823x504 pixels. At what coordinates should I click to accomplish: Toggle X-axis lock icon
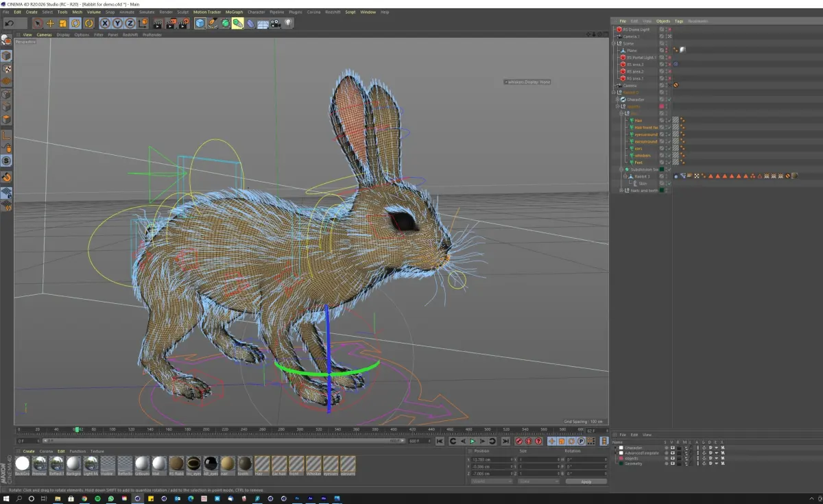pyautogui.click(x=105, y=23)
